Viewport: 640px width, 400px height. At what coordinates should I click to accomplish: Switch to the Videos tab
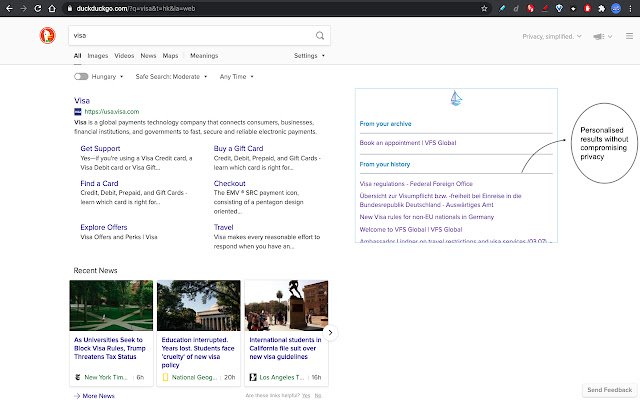coord(124,56)
